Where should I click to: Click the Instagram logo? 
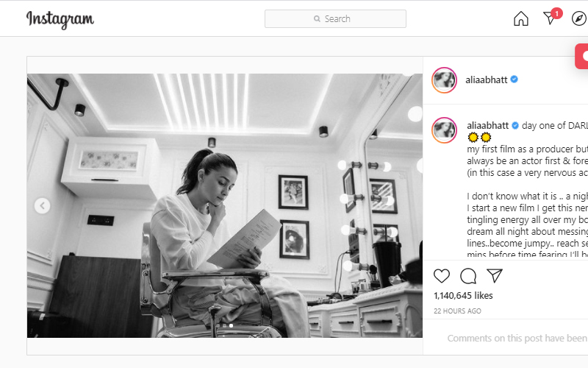click(x=60, y=19)
